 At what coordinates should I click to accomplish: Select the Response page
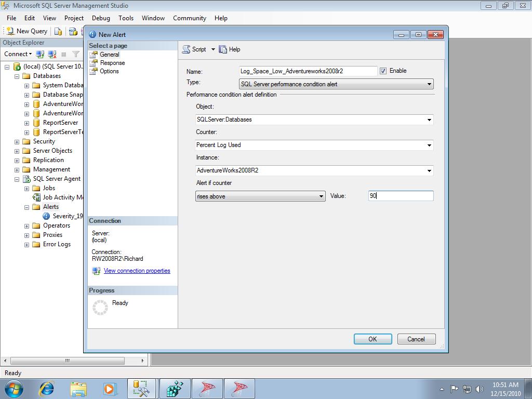pos(112,63)
